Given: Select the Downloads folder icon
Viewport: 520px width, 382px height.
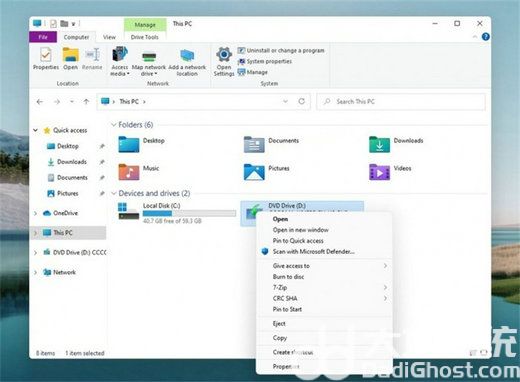Looking at the screenshot, I should point(379,144).
